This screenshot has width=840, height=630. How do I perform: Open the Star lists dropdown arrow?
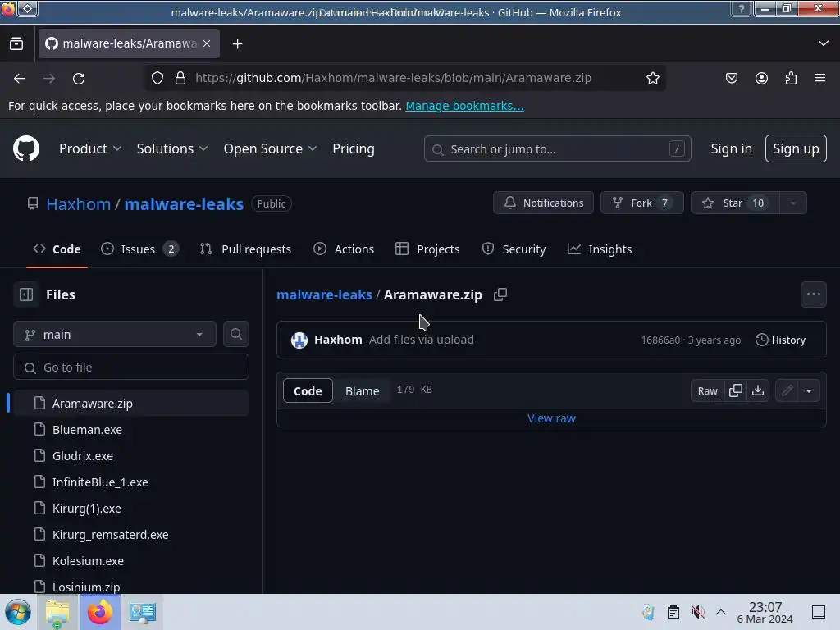coord(793,203)
